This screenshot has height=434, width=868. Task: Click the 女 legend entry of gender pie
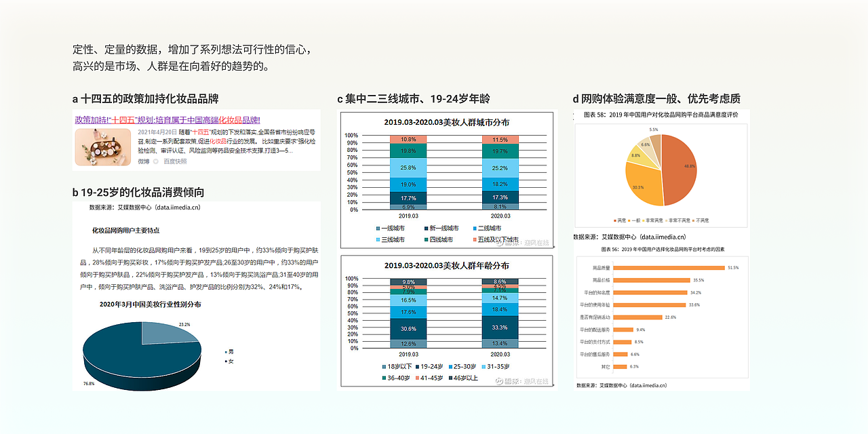click(229, 361)
